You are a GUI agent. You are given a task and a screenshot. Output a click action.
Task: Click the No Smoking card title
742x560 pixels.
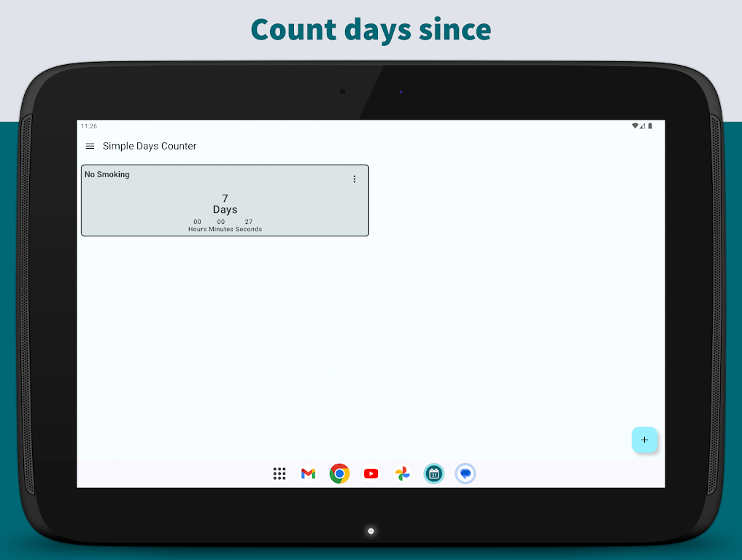(x=107, y=175)
